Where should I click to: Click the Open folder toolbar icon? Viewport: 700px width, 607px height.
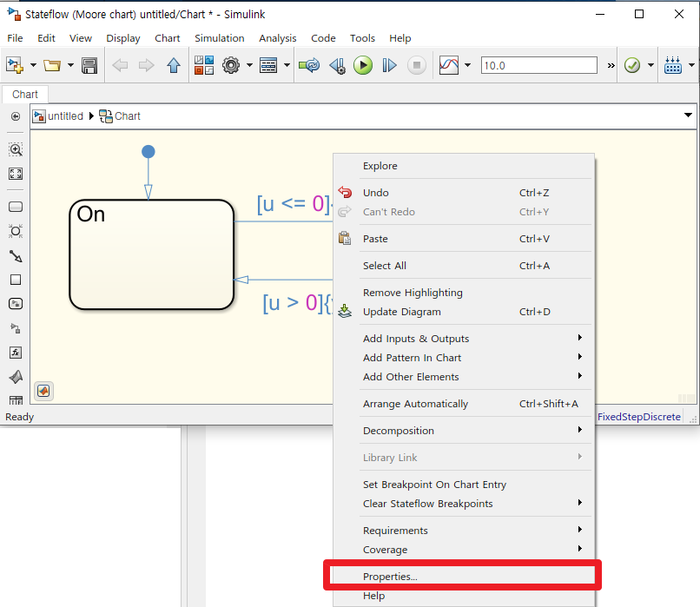(52, 66)
